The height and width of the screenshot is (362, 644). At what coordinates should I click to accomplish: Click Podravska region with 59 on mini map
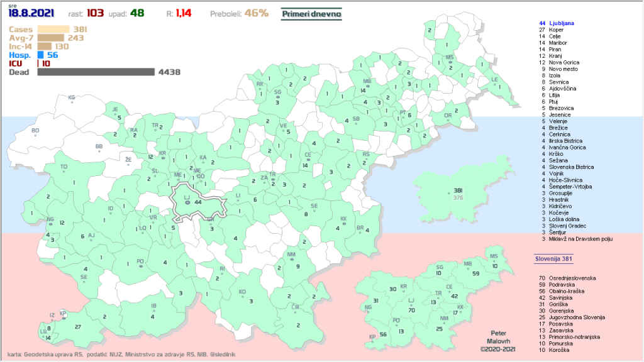[467, 271]
